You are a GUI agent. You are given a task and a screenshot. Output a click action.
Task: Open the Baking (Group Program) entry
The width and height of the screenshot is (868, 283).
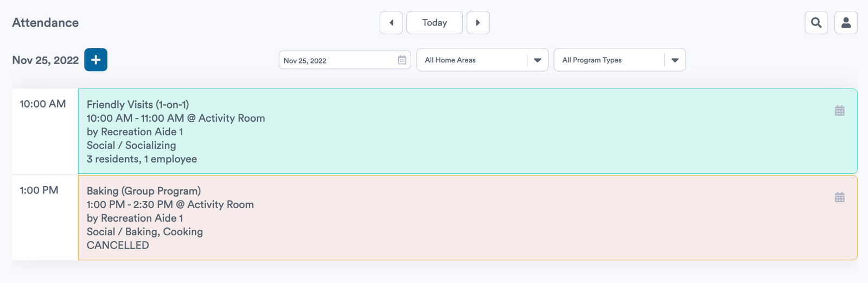[468, 218]
